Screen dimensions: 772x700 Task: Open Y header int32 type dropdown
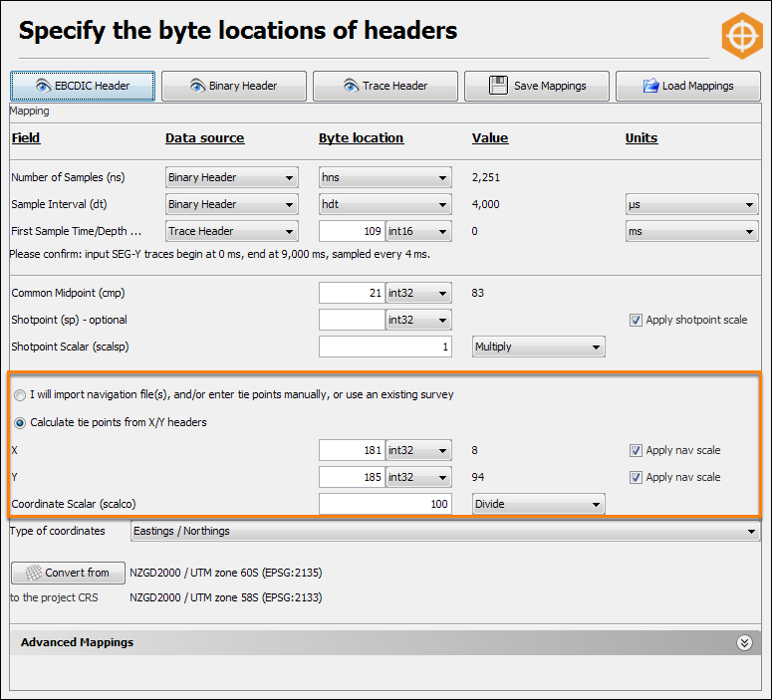(418, 477)
